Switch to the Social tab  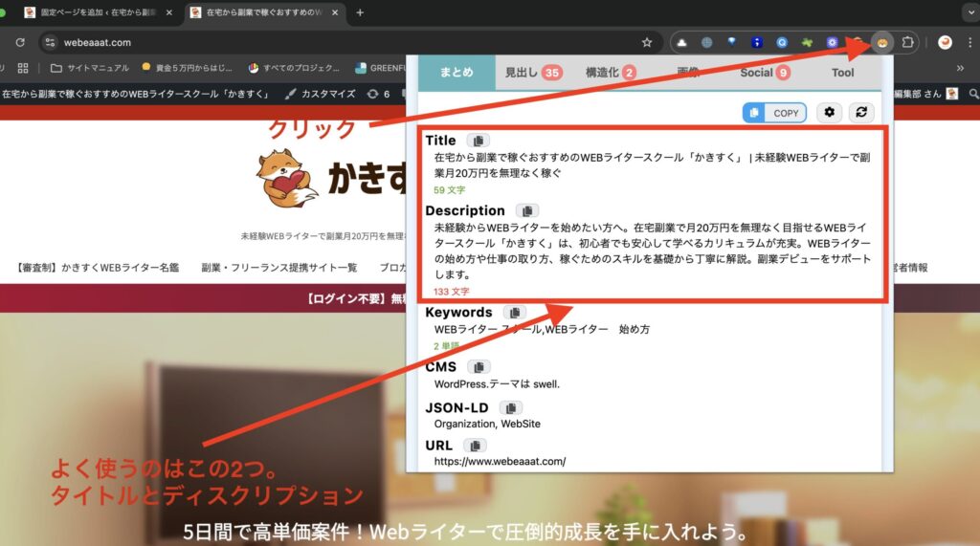765,73
